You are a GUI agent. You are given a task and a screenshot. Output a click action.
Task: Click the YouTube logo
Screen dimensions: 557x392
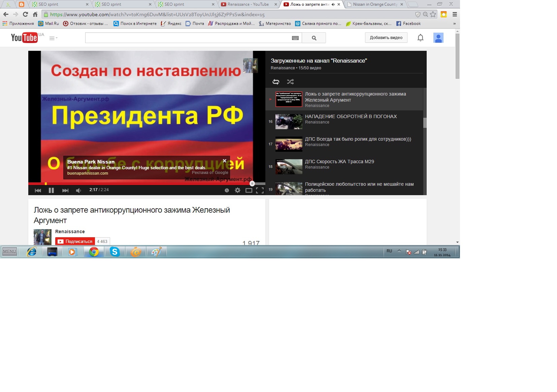pos(24,37)
